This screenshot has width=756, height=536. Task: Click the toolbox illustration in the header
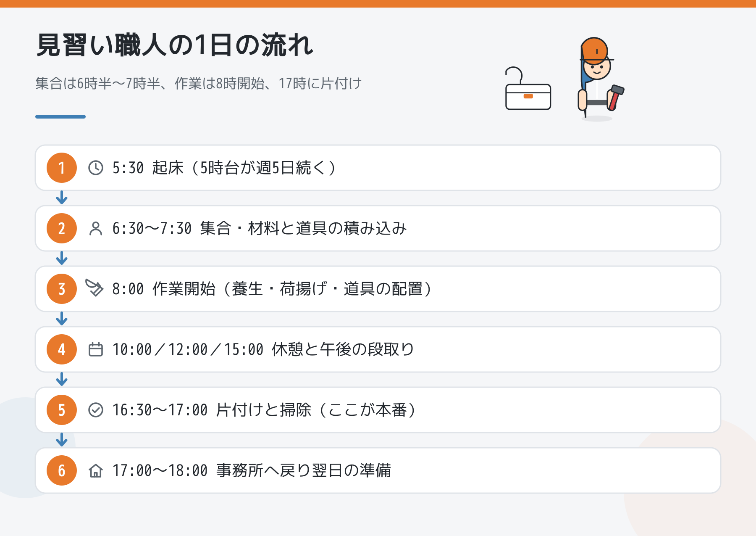coord(528,89)
